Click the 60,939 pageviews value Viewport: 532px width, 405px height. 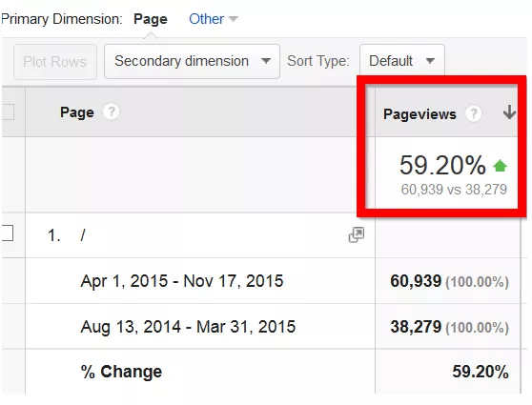pyautogui.click(x=416, y=281)
